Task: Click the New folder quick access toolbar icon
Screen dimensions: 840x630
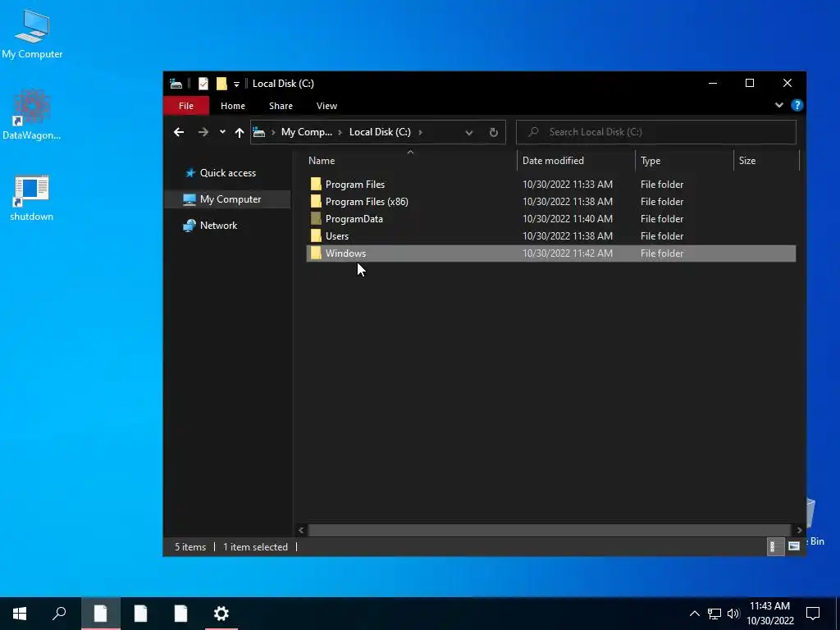Action: (221, 84)
